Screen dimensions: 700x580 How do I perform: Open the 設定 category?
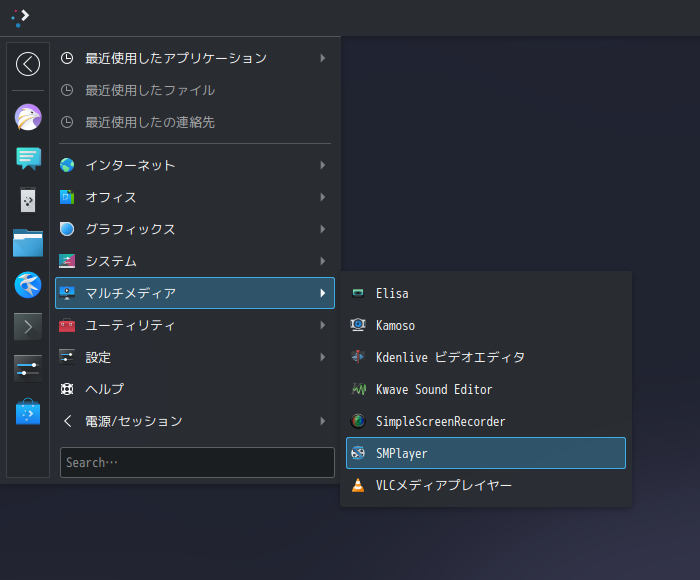click(x=195, y=357)
